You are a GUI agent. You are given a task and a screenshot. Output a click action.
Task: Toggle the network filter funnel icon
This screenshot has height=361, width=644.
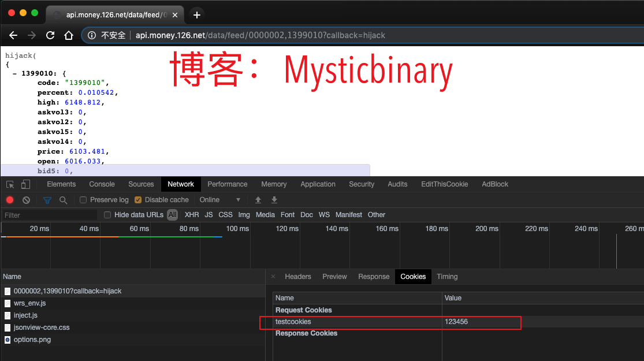click(x=47, y=200)
